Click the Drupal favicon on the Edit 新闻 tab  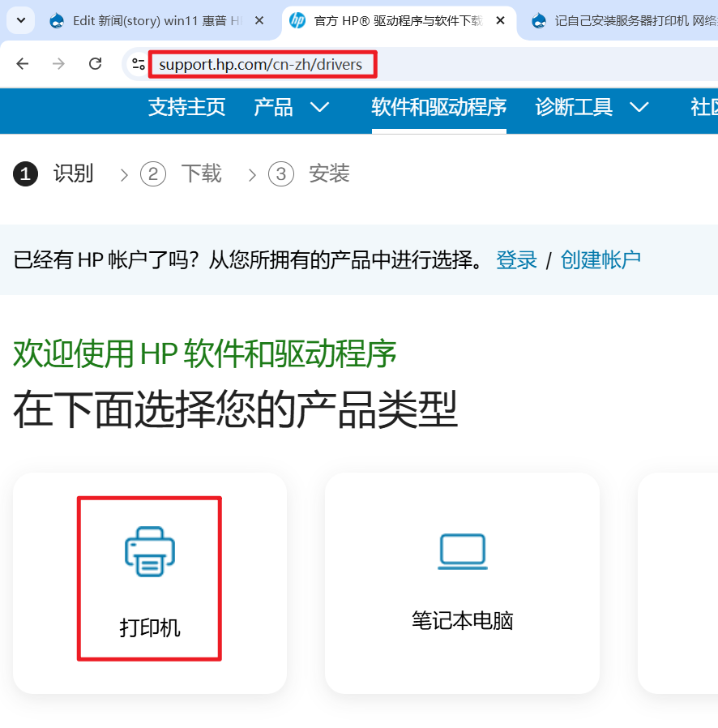tap(57, 21)
